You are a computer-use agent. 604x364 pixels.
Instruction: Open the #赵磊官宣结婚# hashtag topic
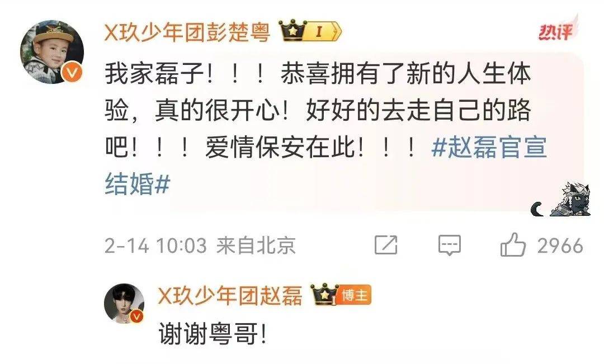[x=326, y=165]
